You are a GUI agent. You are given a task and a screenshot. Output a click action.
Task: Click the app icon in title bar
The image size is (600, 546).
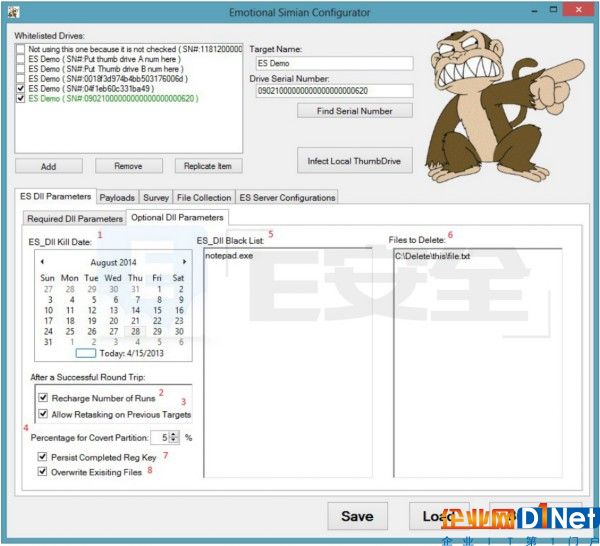(14, 12)
